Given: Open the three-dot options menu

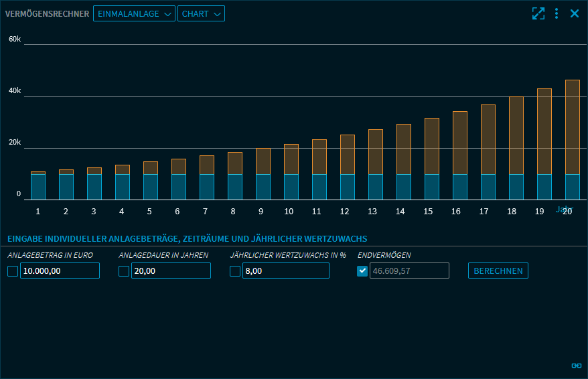Looking at the screenshot, I should click(x=557, y=13).
